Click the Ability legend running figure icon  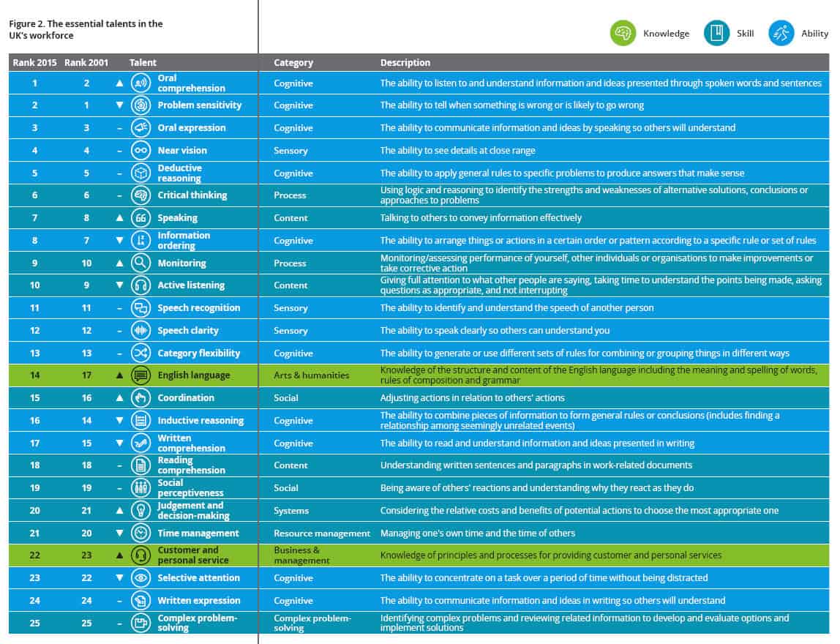(781, 33)
